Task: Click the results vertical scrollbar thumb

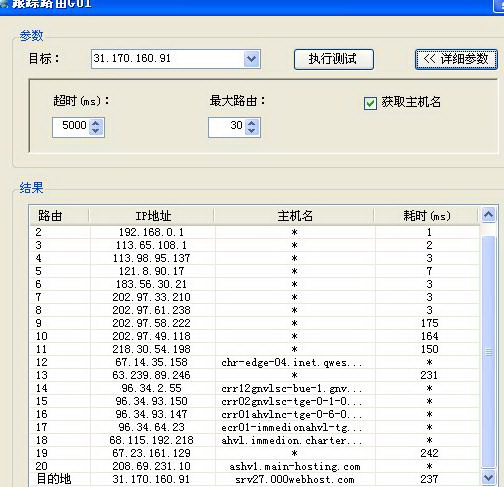Action: pyautogui.click(x=488, y=352)
